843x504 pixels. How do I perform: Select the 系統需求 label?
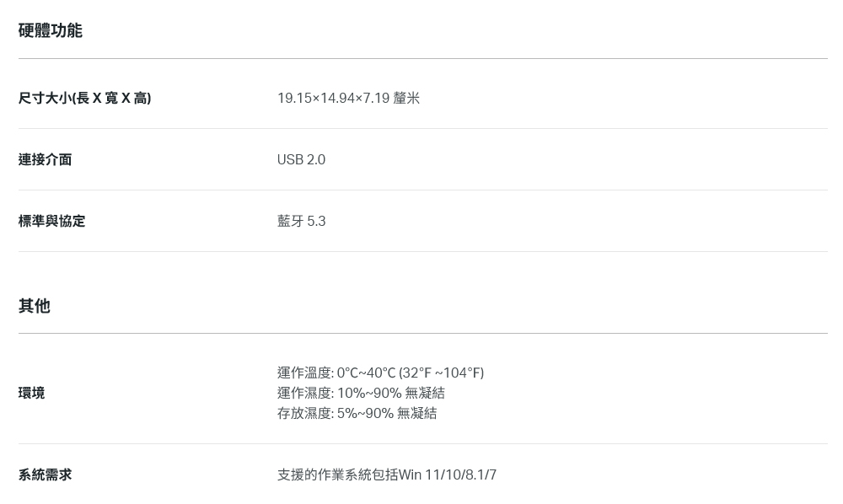pos(46,475)
